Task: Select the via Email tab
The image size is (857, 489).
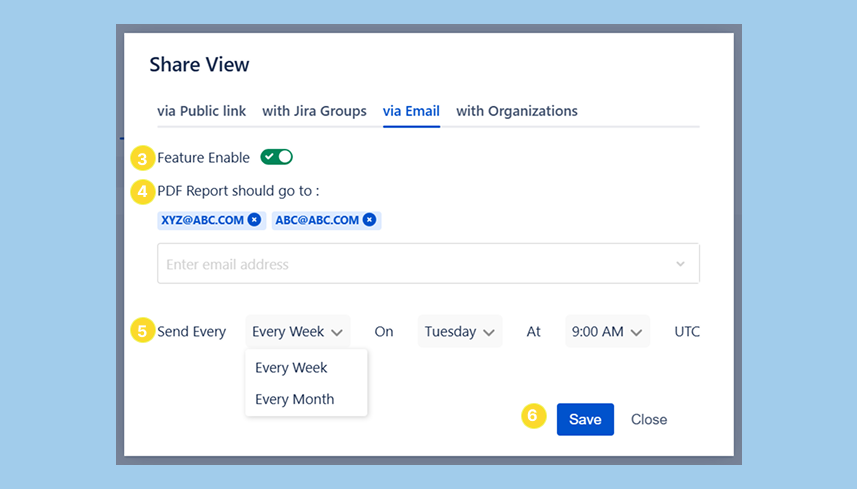Action: tap(411, 111)
